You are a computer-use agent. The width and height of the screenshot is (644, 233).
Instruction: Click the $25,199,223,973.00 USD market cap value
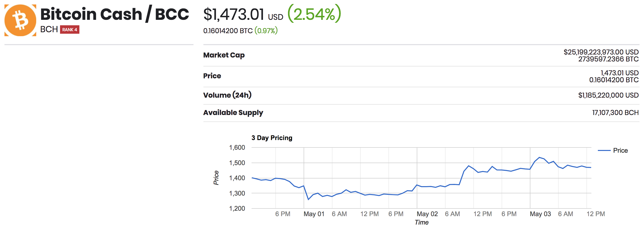click(601, 52)
